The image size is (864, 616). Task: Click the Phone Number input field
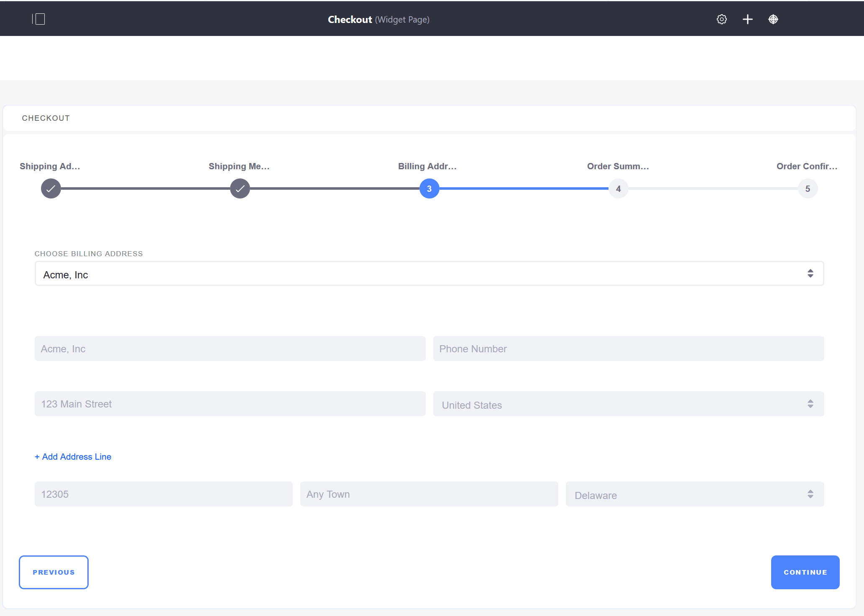pos(629,349)
